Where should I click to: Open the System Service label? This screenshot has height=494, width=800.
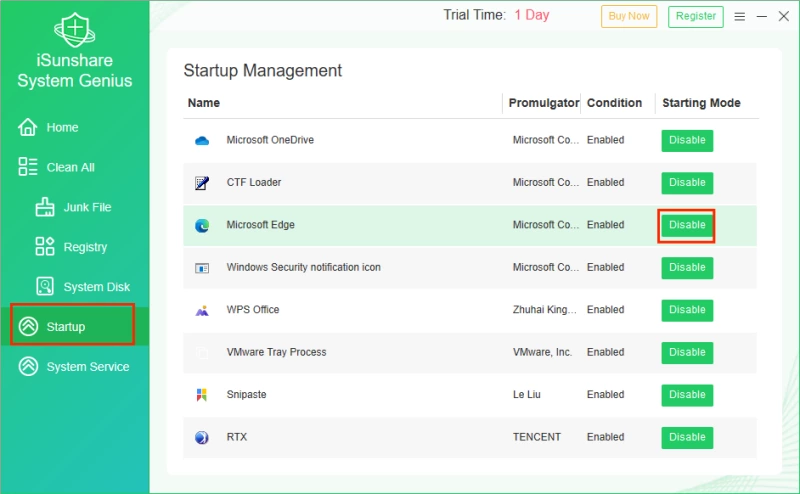coord(88,366)
